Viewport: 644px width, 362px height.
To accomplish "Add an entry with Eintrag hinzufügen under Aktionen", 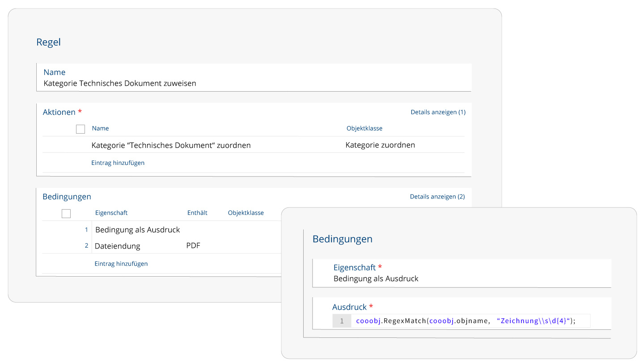I will coord(118,163).
